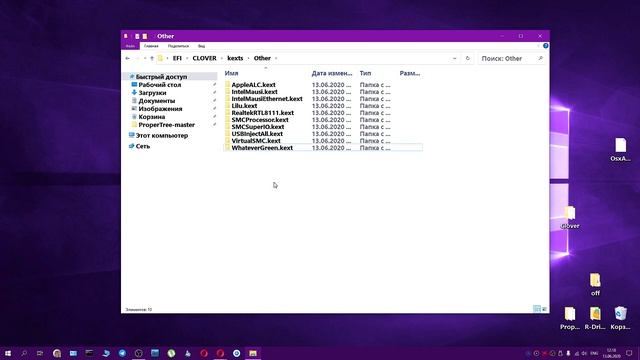The height and width of the screenshot is (360, 640).
Task: Click the taskbar clock and date
Action: pyautogui.click(x=611, y=353)
